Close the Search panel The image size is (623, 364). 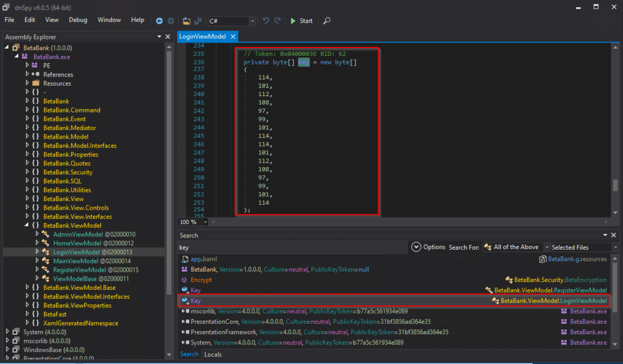click(x=613, y=235)
